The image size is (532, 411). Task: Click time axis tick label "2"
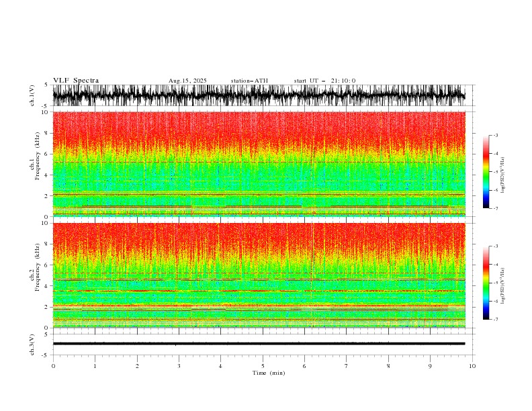click(137, 366)
